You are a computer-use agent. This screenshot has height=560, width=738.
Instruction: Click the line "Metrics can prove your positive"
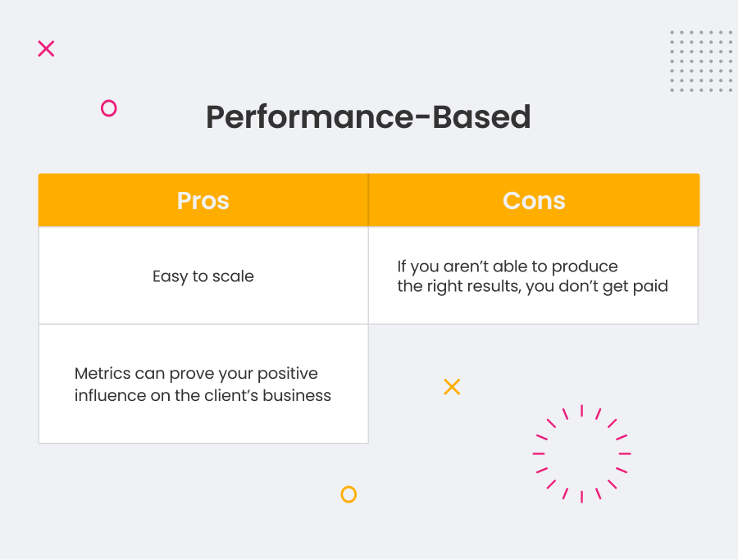pos(196,374)
